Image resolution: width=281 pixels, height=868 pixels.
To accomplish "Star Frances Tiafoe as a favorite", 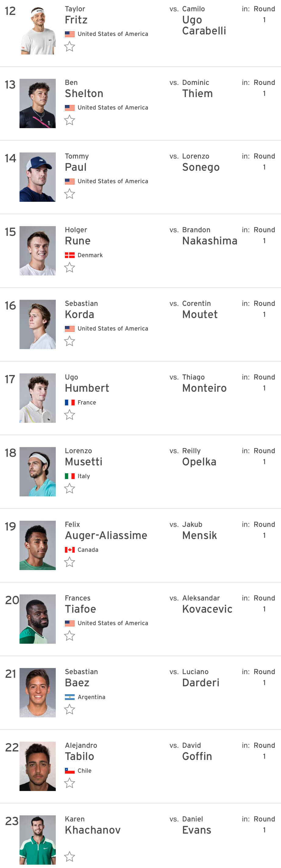I will pyautogui.click(x=69, y=636).
